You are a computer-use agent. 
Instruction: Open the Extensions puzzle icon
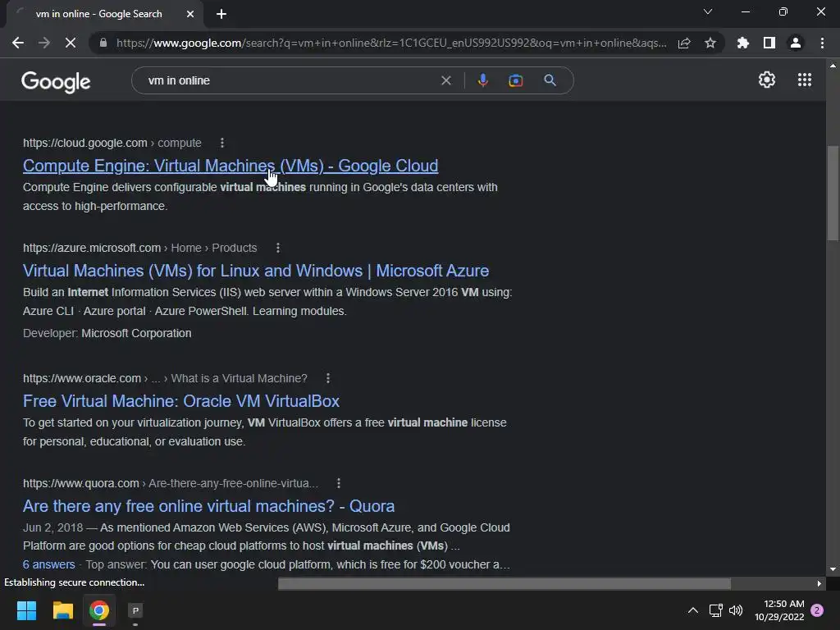[x=743, y=43]
